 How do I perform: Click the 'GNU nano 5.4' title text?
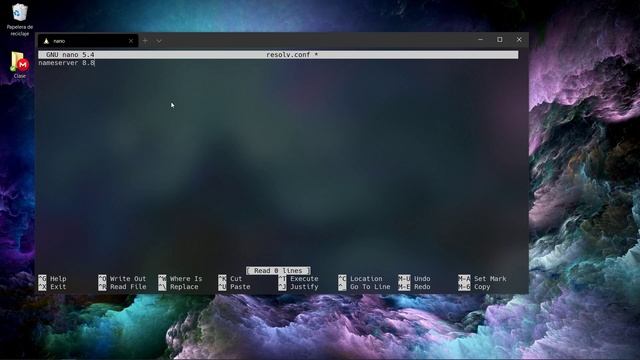pos(70,55)
